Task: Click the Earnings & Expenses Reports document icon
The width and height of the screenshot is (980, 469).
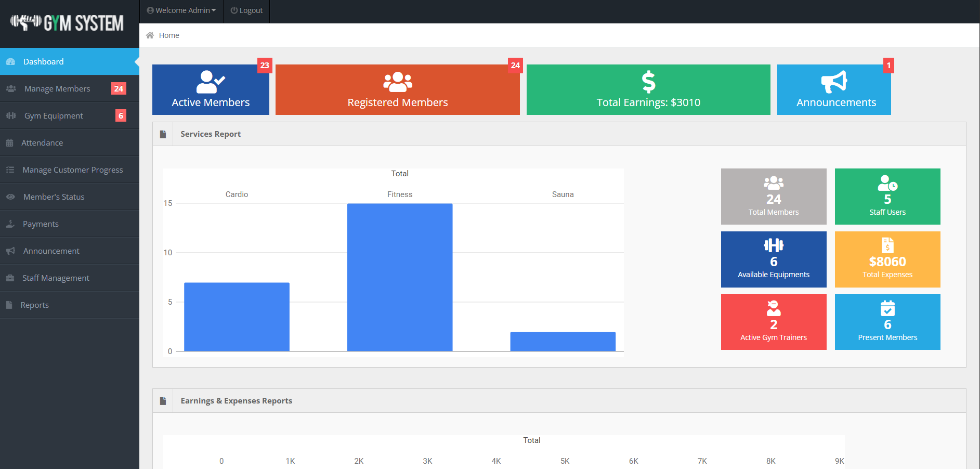Action: click(x=163, y=401)
